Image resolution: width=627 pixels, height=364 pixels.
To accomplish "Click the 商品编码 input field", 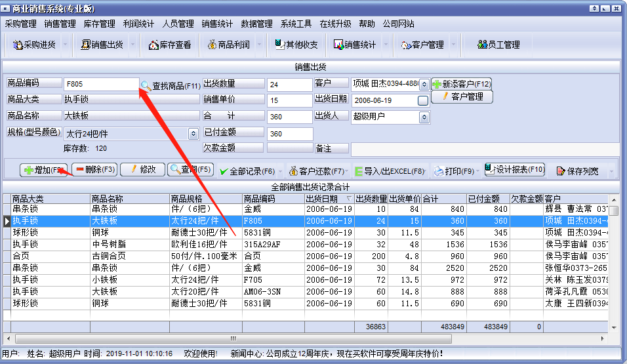I will 101,84.
